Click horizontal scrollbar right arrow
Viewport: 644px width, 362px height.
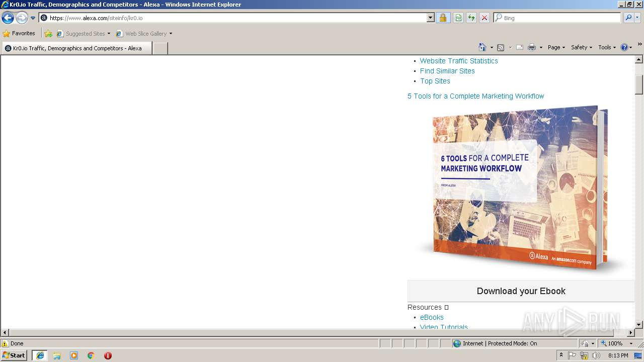[x=630, y=333]
